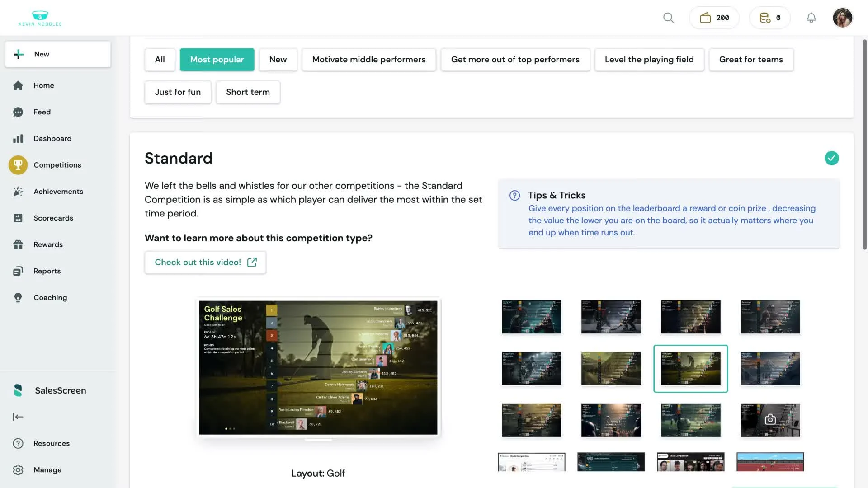Select Level the playing field filter
Screen dimensions: 868x488
tap(649, 60)
